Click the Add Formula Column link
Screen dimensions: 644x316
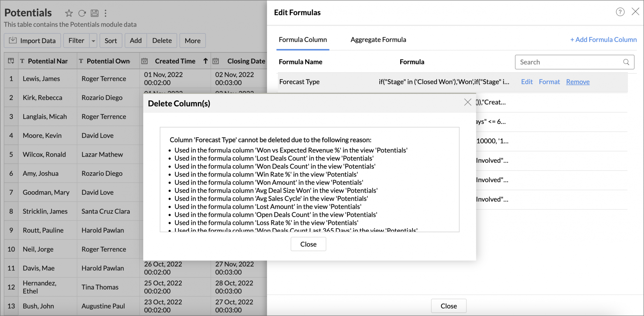603,40
